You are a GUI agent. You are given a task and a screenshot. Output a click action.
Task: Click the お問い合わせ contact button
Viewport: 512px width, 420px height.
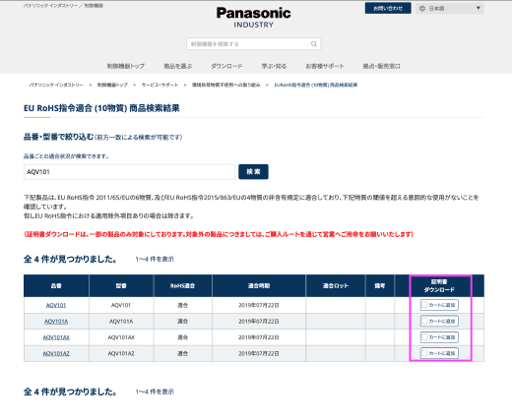tap(388, 8)
